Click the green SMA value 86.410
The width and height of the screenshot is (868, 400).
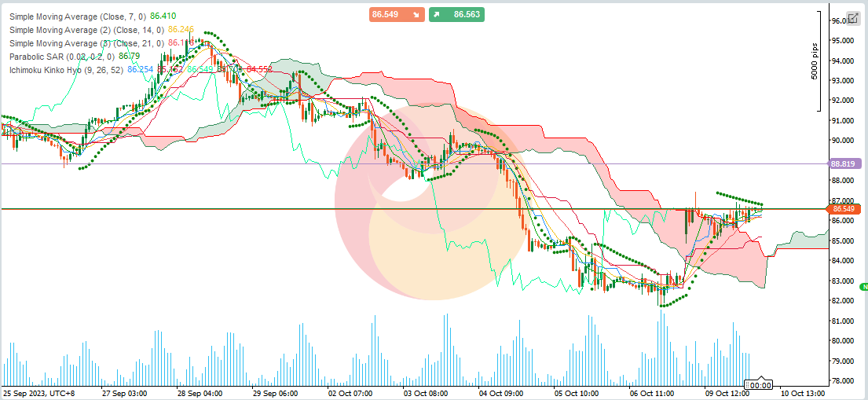[163, 17]
